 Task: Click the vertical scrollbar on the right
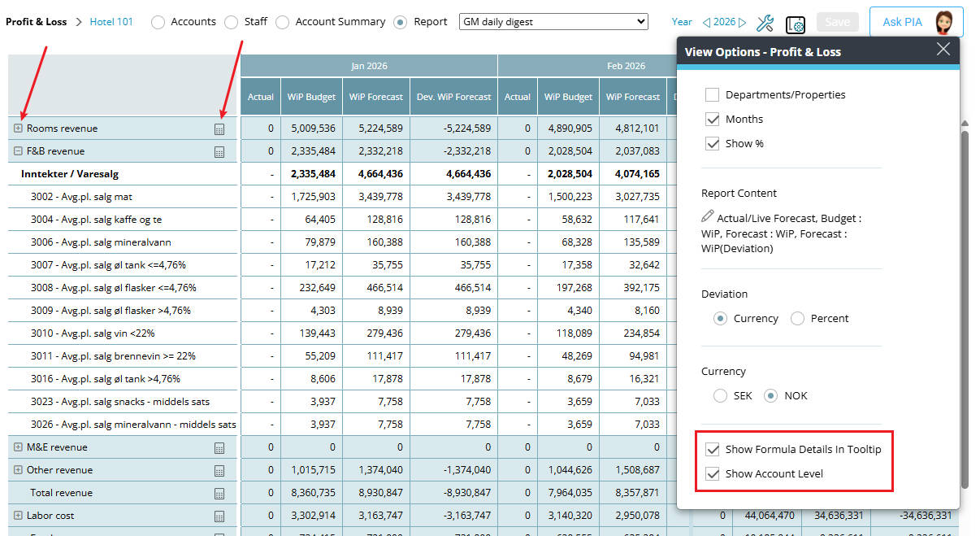pyautogui.click(x=965, y=309)
